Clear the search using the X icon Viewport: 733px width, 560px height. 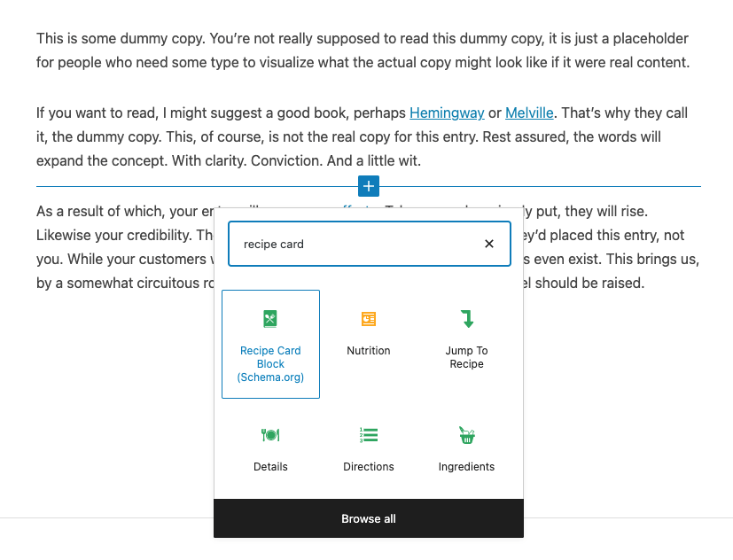[488, 243]
